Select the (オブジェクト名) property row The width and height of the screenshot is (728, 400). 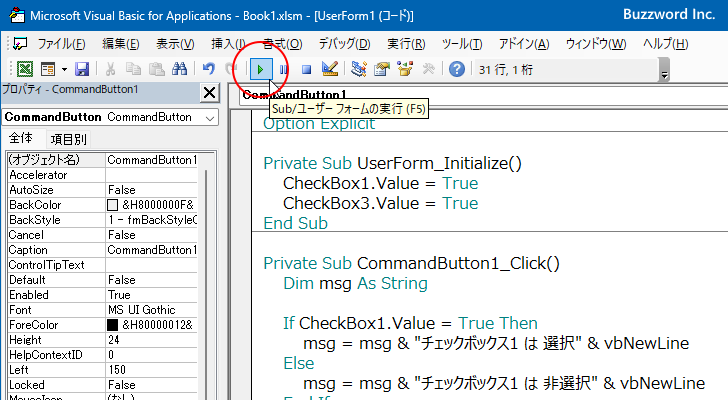(102, 160)
